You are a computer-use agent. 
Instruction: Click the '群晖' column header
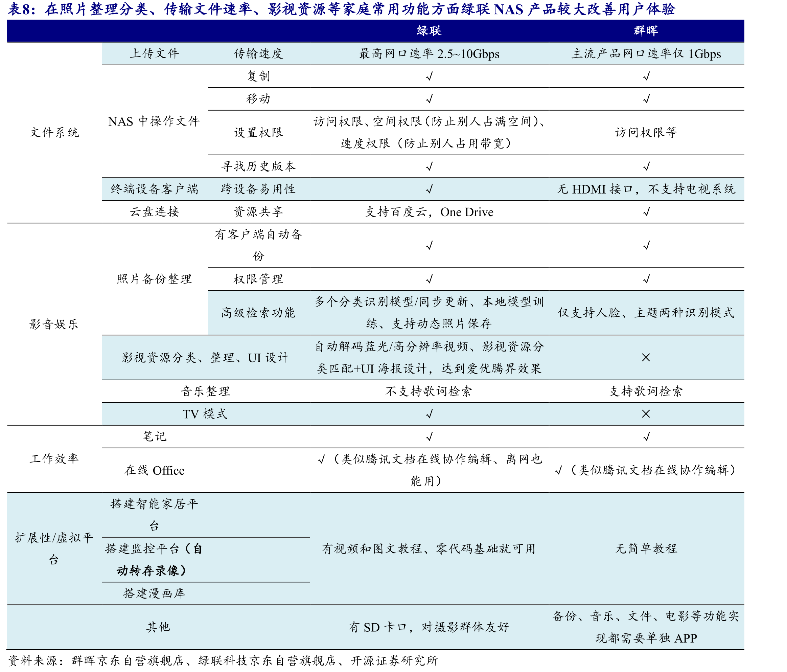coord(646,31)
